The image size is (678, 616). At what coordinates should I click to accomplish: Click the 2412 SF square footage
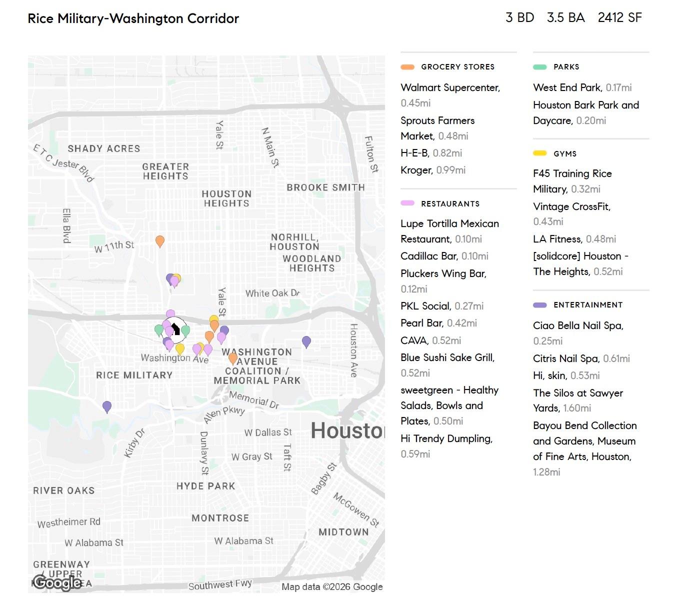pyautogui.click(x=620, y=17)
